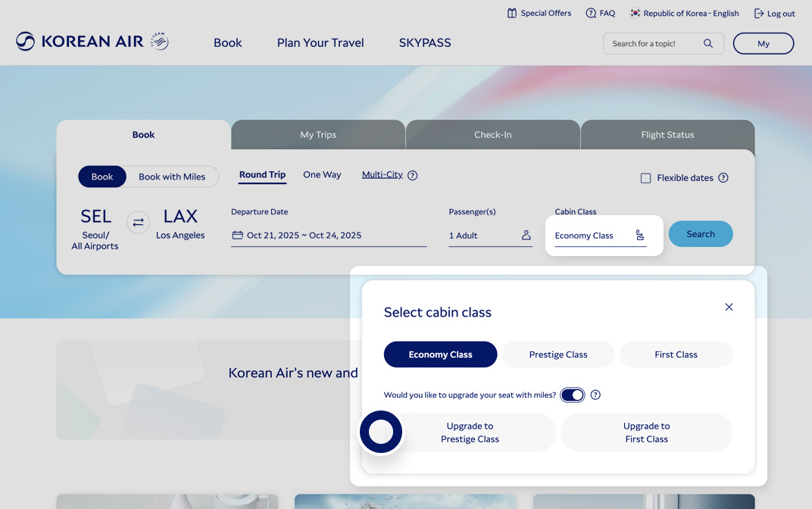Open the Multi-City help question mark icon

coord(412,176)
